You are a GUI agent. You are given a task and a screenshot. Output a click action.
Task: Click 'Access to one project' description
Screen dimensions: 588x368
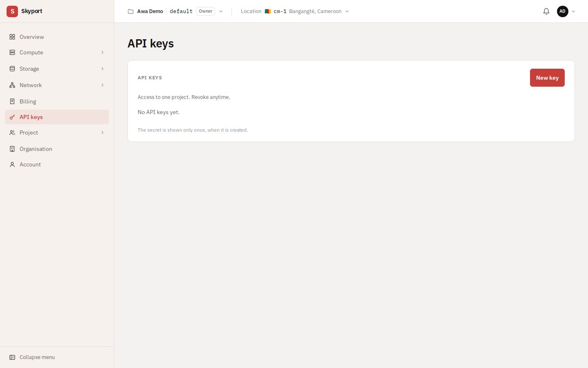point(184,97)
